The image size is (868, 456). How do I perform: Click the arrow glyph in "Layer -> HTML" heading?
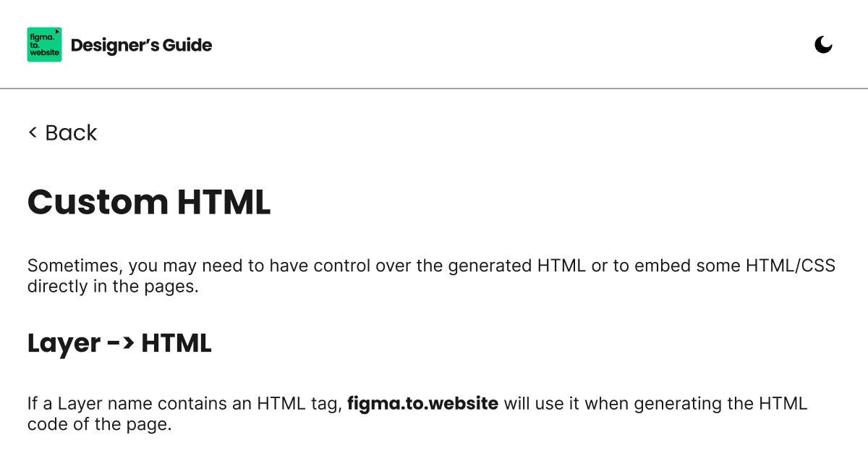click(x=119, y=343)
